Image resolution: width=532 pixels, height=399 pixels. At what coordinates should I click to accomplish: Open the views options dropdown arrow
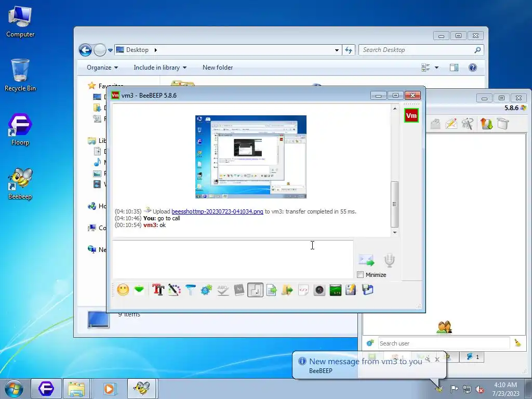[x=436, y=68]
